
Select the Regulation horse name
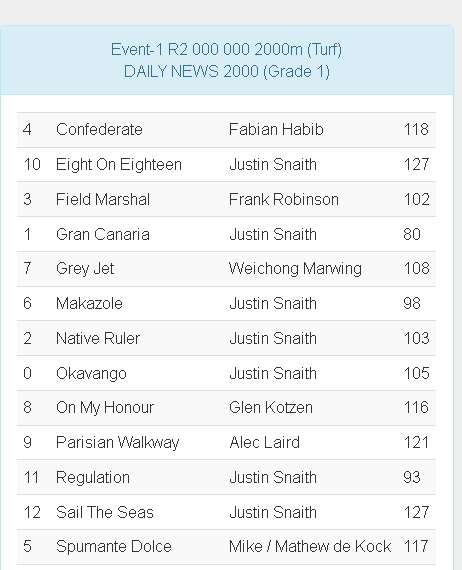click(93, 478)
